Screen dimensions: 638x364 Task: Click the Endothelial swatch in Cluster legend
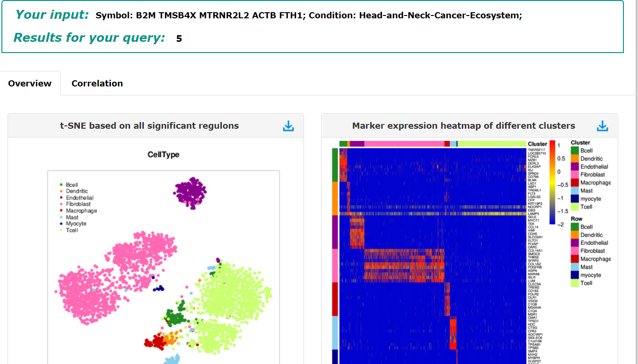click(575, 166)
